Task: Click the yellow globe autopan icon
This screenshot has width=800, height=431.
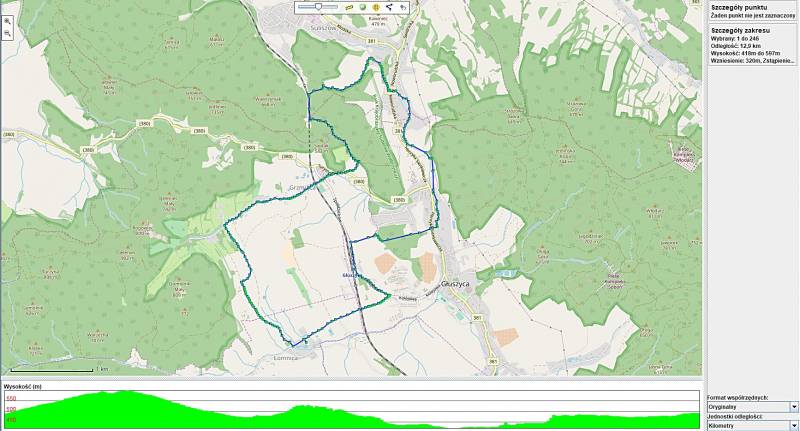Action: (375, 7)
